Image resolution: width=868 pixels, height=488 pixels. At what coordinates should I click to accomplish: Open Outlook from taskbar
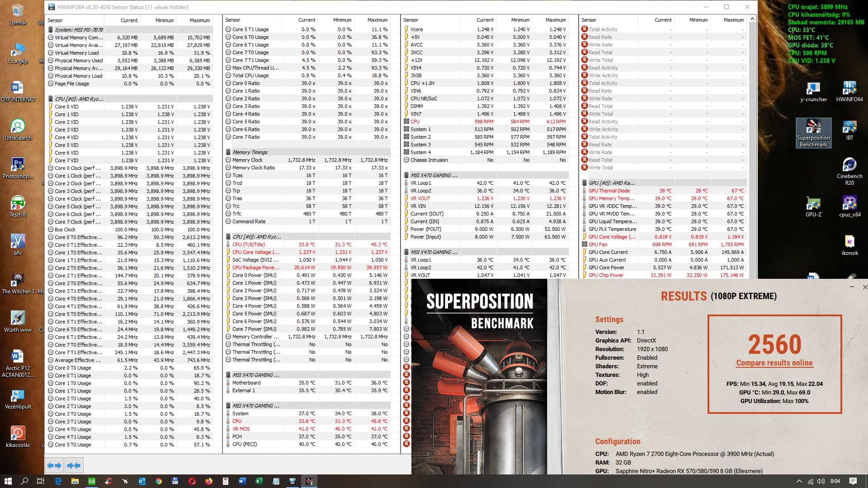point(142,481)
